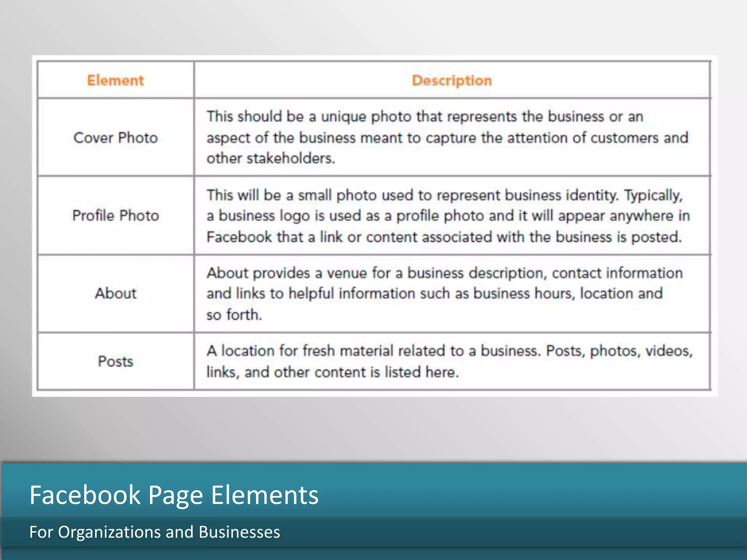Select the 'Cover Photo' cell

116,138
